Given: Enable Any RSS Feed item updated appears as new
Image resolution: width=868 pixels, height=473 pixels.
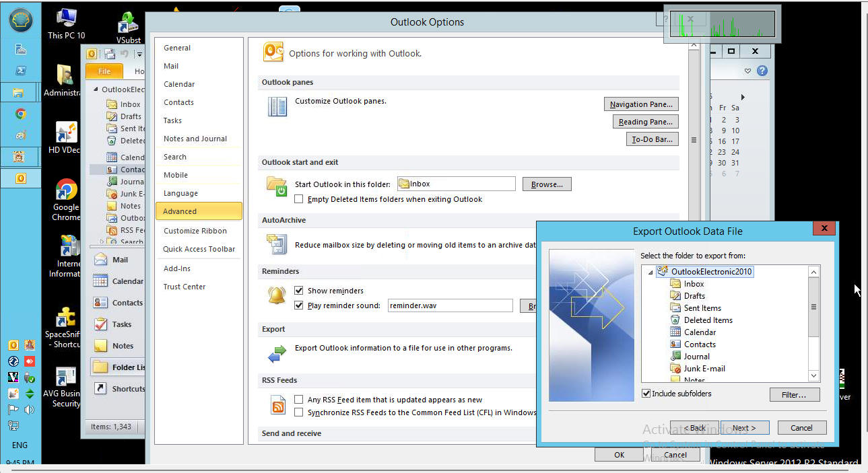Looking at the screenshot, I should [x=299, y=400].
